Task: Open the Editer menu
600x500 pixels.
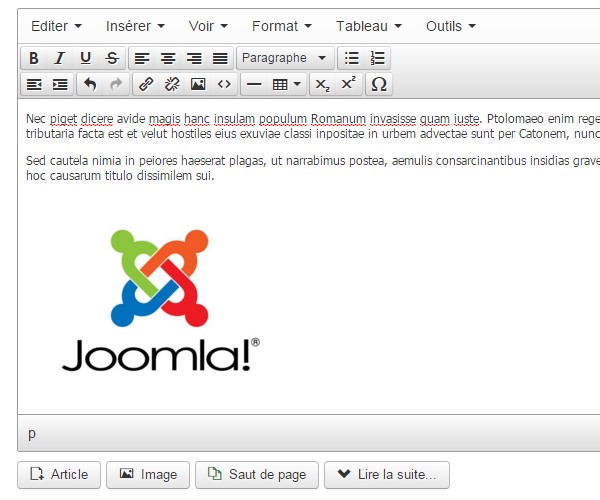Action: click(x=57, y=26)
